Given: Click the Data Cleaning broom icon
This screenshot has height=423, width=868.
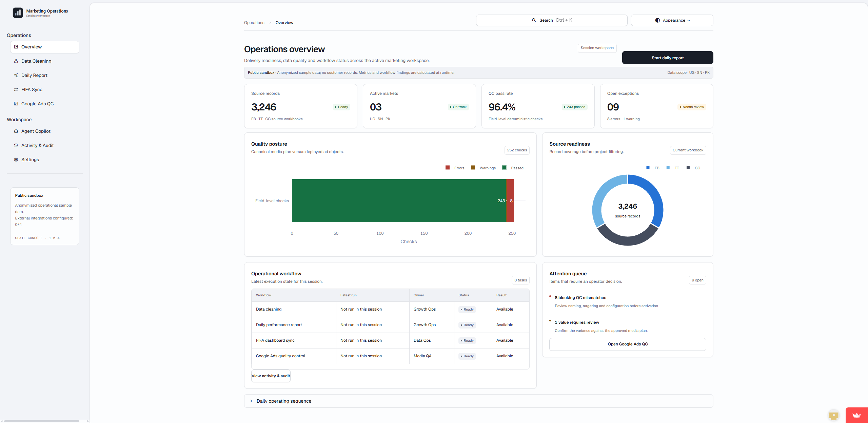Looking at the screenshot, I should click(16, 61).
